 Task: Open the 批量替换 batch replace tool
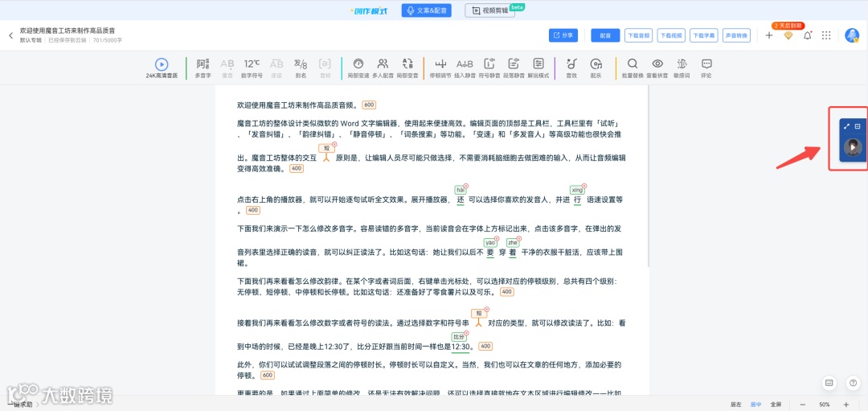pyautogui.click(x=633, y=68)
